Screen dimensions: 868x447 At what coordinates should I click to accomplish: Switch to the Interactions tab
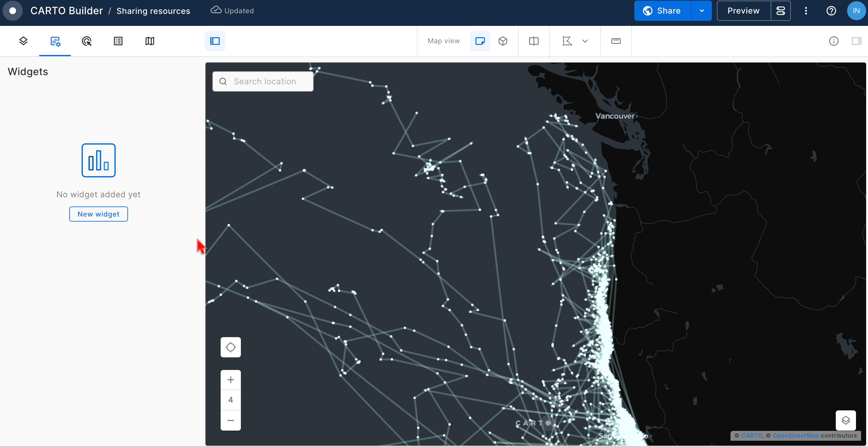tap(87, 41)
